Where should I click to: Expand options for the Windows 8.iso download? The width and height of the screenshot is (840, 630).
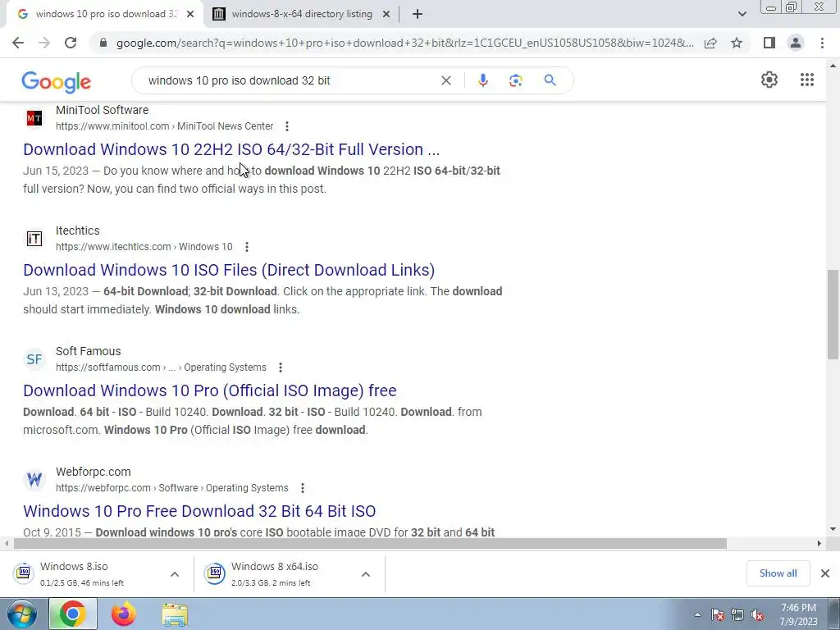(x=175, y=573)
